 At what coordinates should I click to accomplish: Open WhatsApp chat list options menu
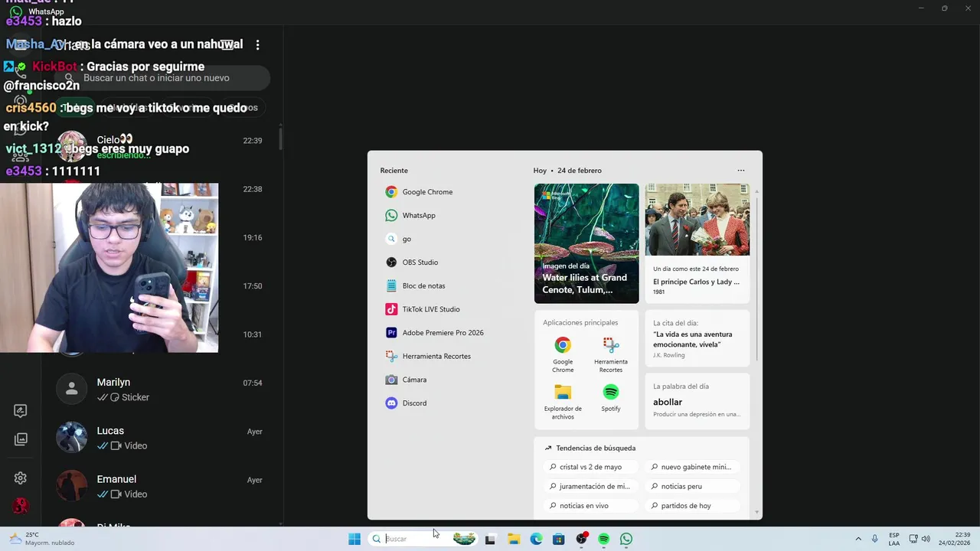click(x=257, y=45)
